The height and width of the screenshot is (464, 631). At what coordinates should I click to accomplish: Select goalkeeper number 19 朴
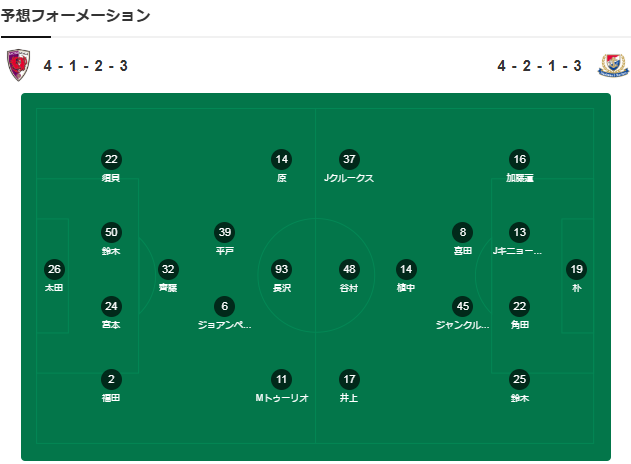[576, 269]
